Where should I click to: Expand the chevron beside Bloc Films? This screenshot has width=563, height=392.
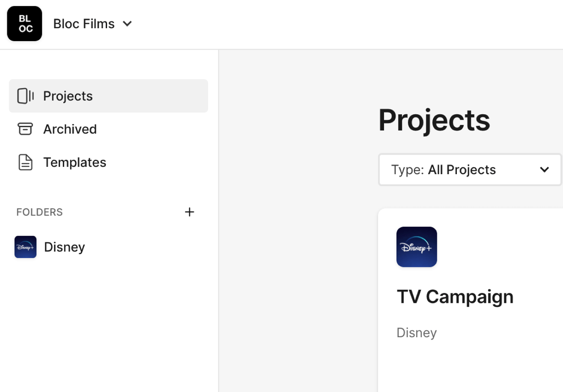point(127,24)
